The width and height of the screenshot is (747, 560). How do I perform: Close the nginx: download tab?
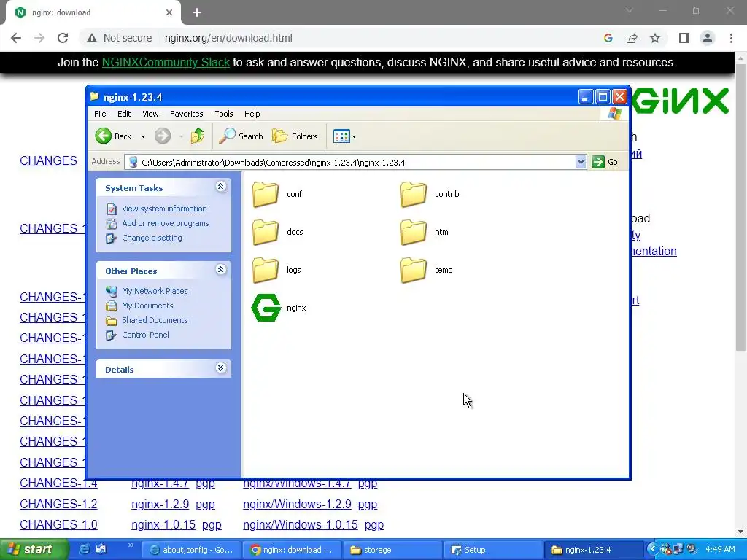[x=169, y=13]
